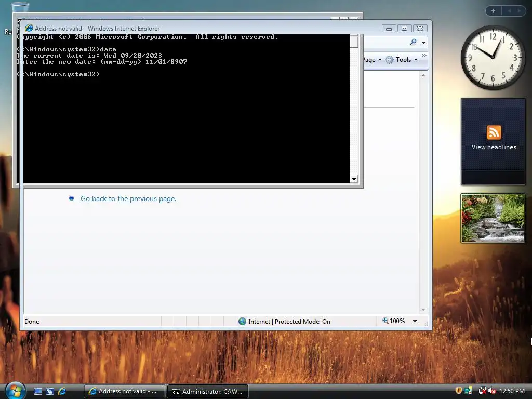Click the Clock sidebar gadget
Image resolution: width=532 pixels, height=399 pixels.
pyautogui.click(x=493, y=57)
